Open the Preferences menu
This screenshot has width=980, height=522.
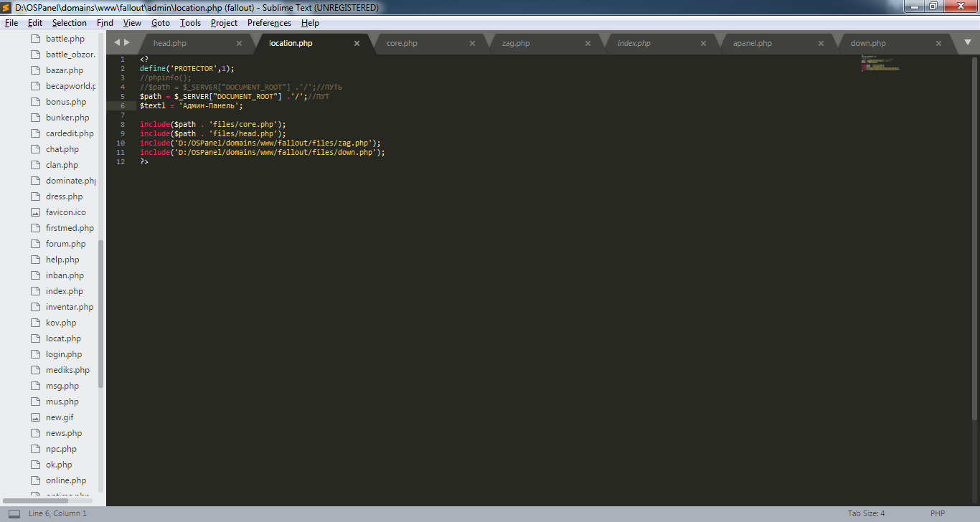click(269, 23)
